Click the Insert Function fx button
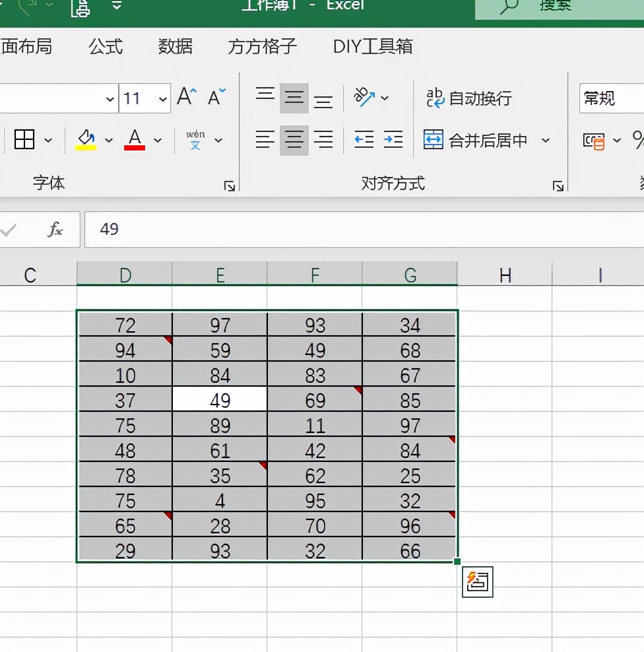The width and height of the screenshot is (644, 652). tap(56, 230)
